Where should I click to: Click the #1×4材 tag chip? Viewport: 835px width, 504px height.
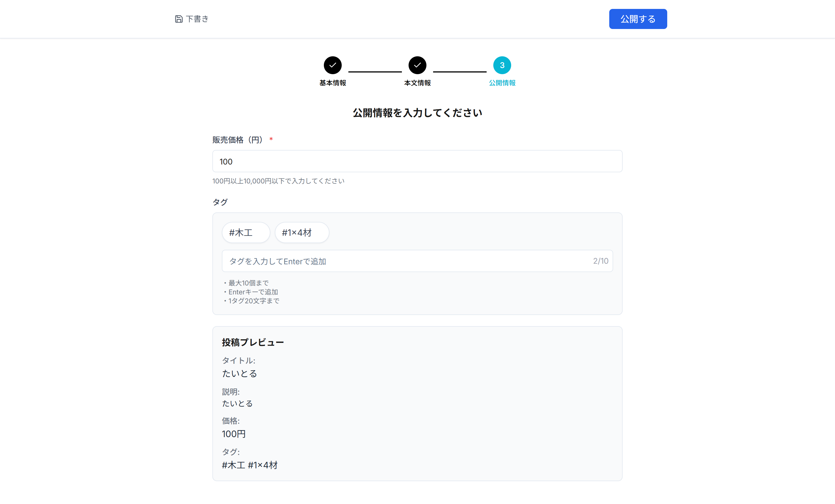(x=302, y=232)
